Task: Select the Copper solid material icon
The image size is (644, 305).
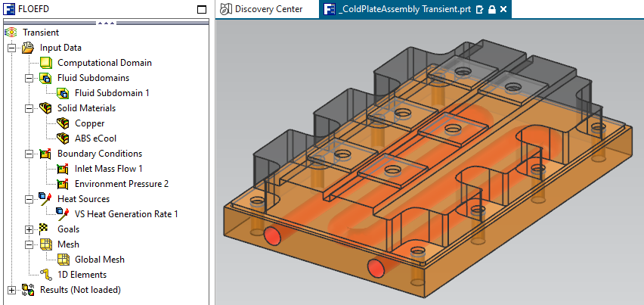Action: coord(63,123)
